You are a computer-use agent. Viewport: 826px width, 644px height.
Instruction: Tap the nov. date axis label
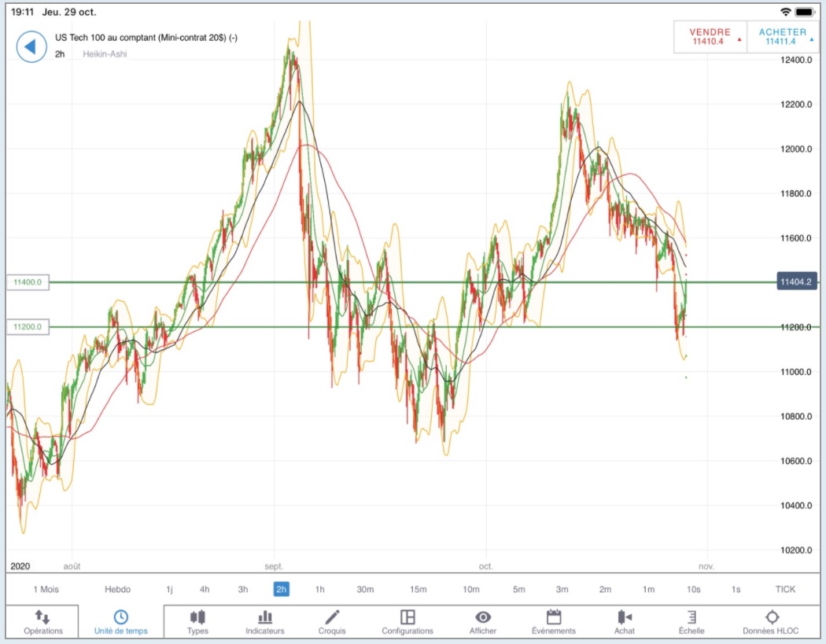pos(706,567)
